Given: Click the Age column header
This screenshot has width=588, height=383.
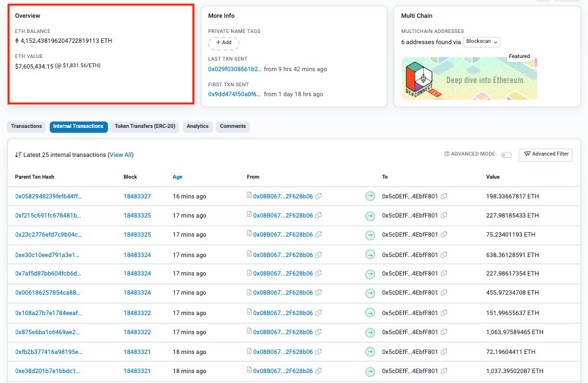Looking at the screenshot, I should click(178, 177).
